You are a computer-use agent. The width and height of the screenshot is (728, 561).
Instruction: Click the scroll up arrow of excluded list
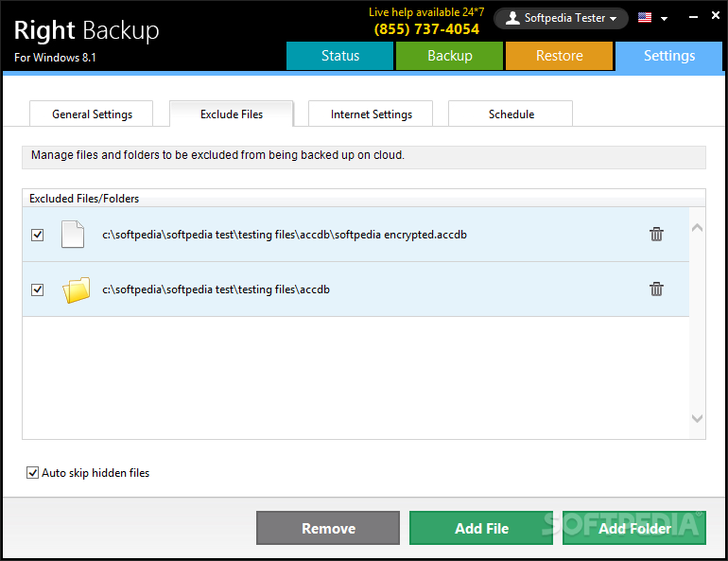click(697, 228)
